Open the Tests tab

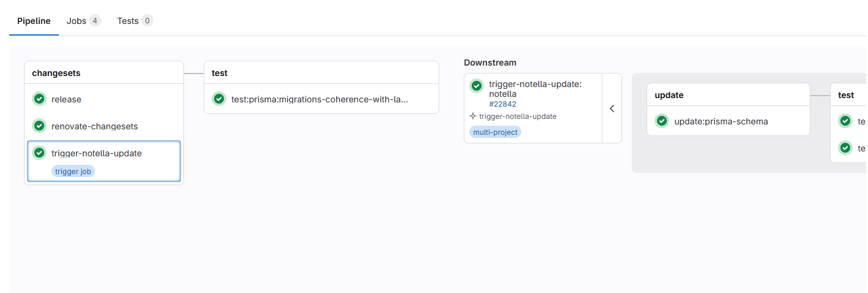point(128,21)
